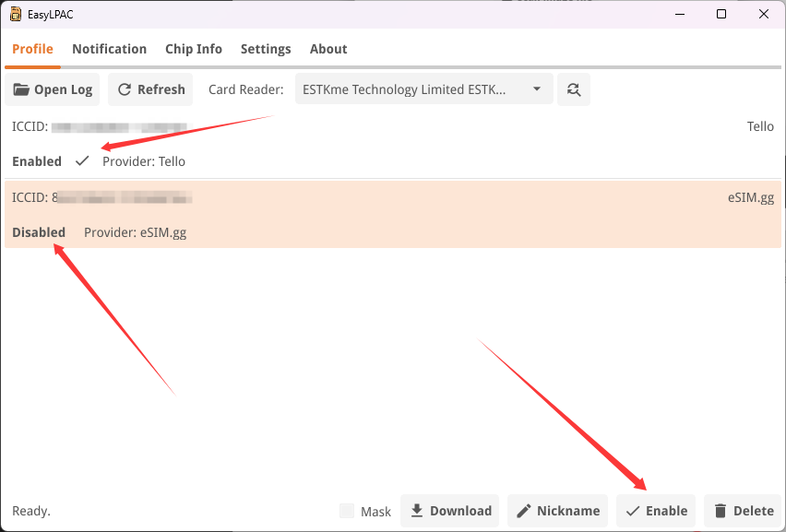Maximize the EasyLPAC window
Image resolution: width=786 pixels, height=532 pixels.
coord(721,14)
